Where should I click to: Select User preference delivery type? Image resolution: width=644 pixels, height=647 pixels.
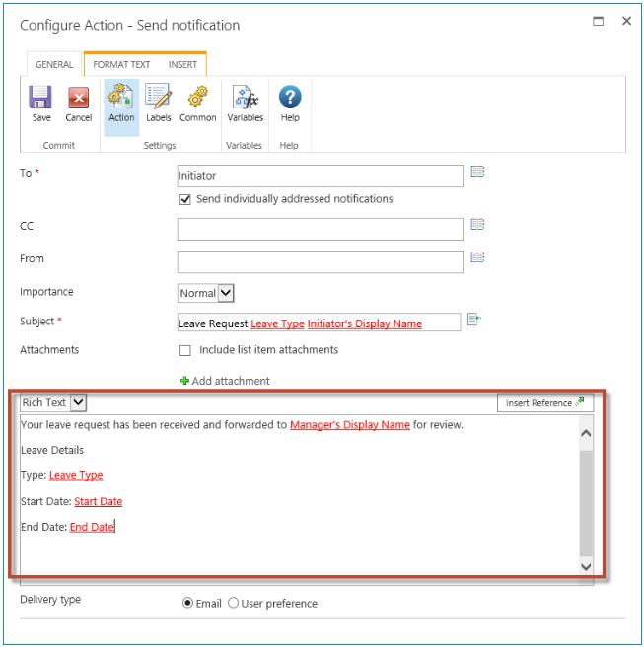[233, 603]
